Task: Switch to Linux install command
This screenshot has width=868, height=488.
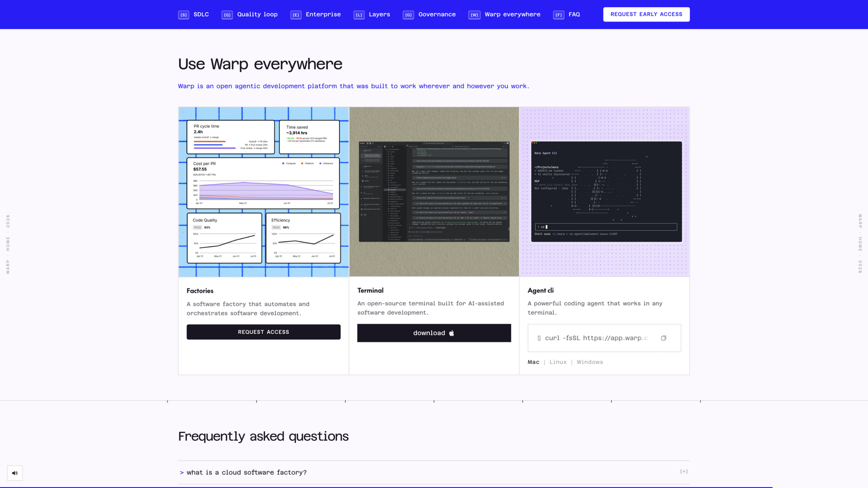Action: [x=558, y=362]
